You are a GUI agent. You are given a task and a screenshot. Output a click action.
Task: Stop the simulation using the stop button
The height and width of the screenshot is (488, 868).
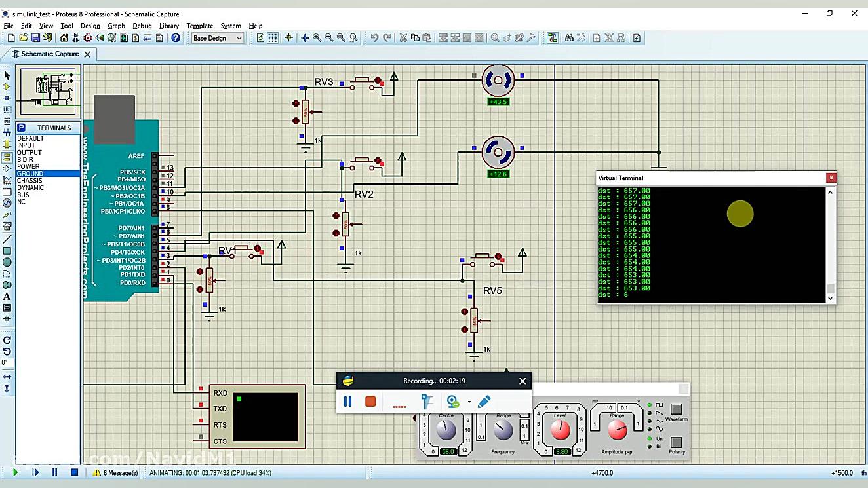pyautogui.click(x=75, y=472)
